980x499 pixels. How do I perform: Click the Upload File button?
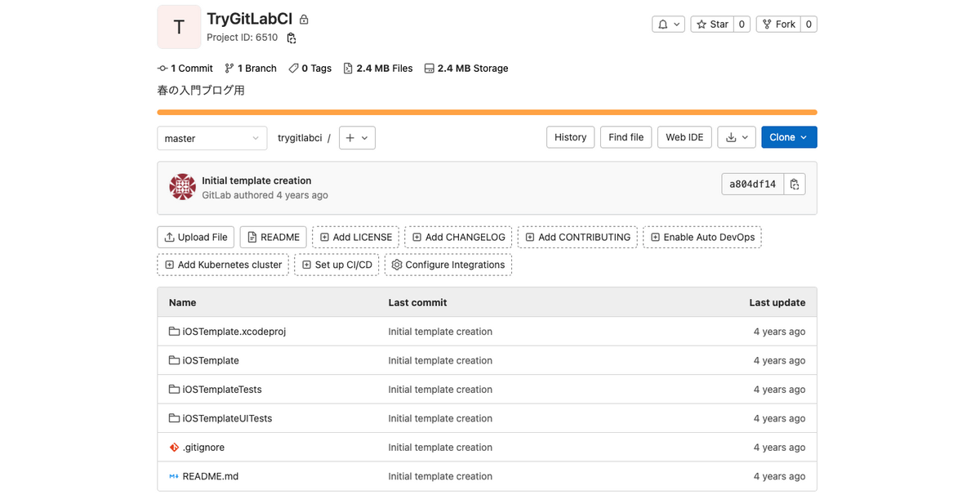(x=196, y=237)
